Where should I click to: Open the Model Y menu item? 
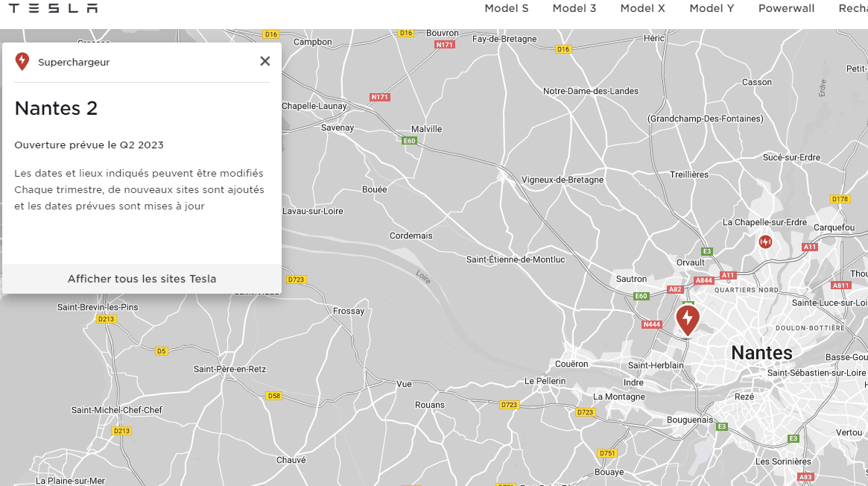click(712, 8)
